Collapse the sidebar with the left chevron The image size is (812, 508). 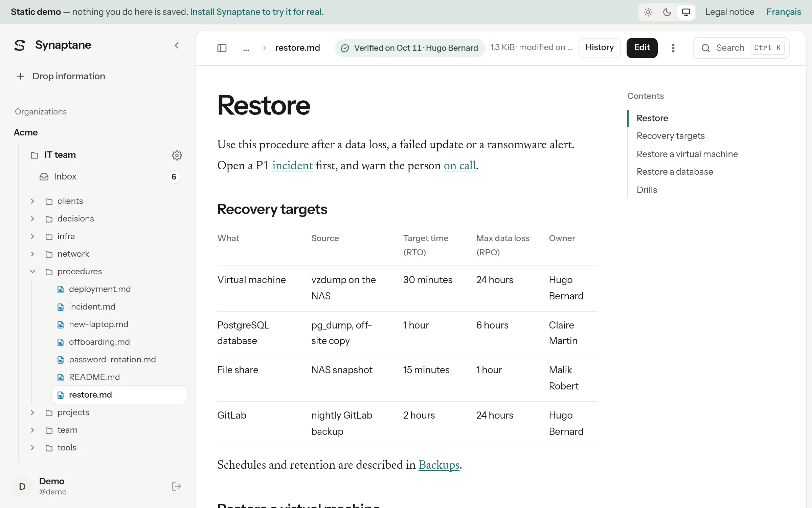click(177, 45)
